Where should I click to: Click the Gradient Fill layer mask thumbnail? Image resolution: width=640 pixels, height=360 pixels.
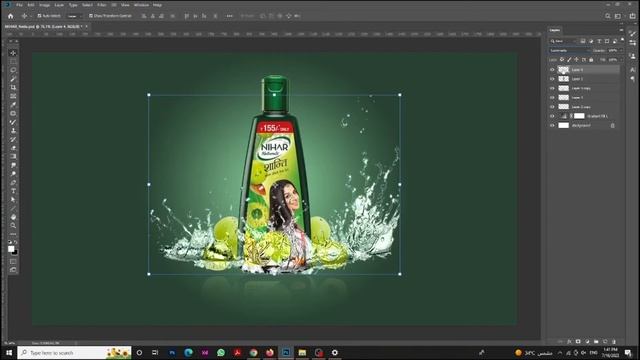pyautogui.click(x=579, y=116)
